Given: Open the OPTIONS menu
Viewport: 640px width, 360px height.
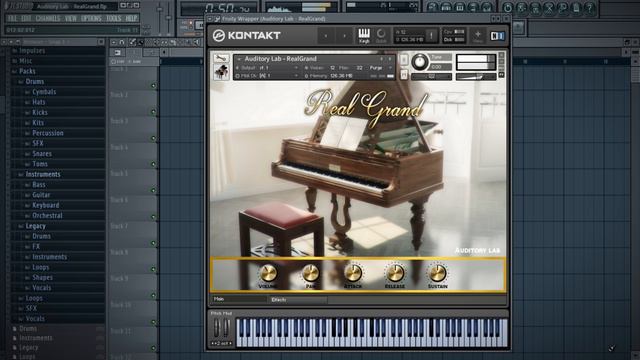Looking at the screenshot, I should pyautogui.click(x=91, y=19).
